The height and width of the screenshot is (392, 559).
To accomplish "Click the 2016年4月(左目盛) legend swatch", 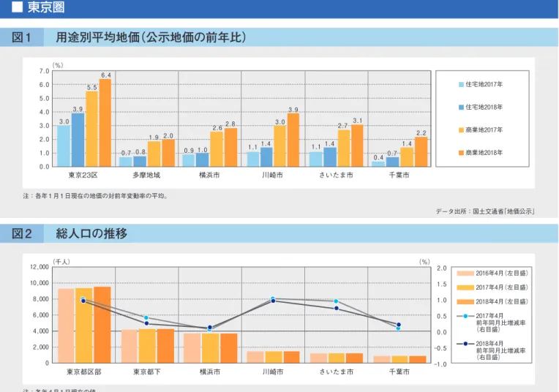I will click(465, 274).
